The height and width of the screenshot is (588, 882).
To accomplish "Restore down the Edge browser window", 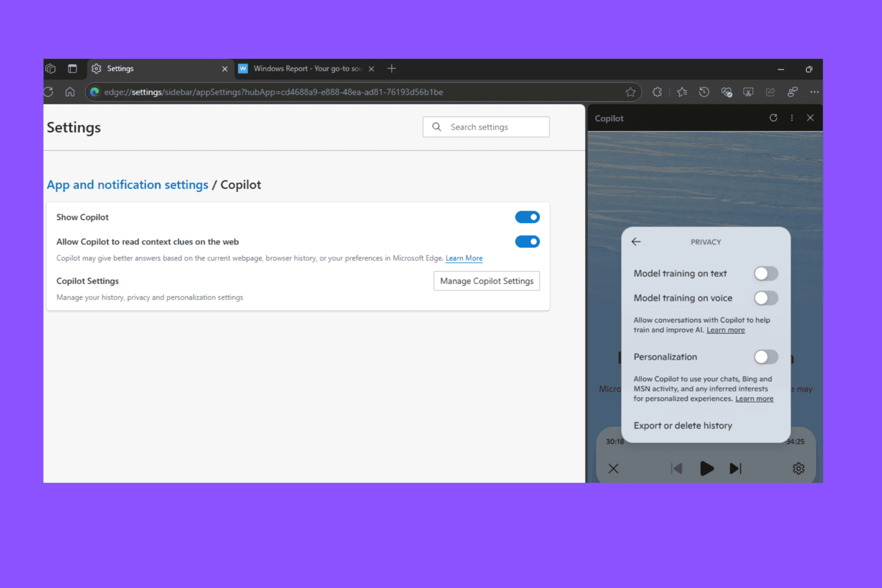I will [808, 69].
